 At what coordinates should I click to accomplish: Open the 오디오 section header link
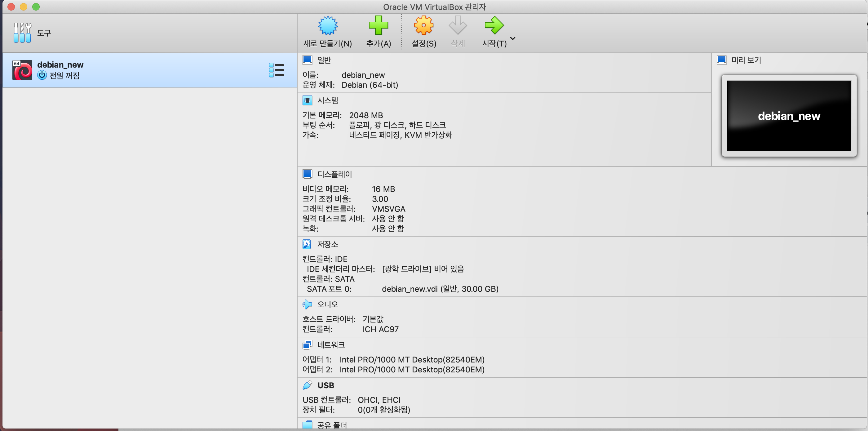tap(328, 304)
